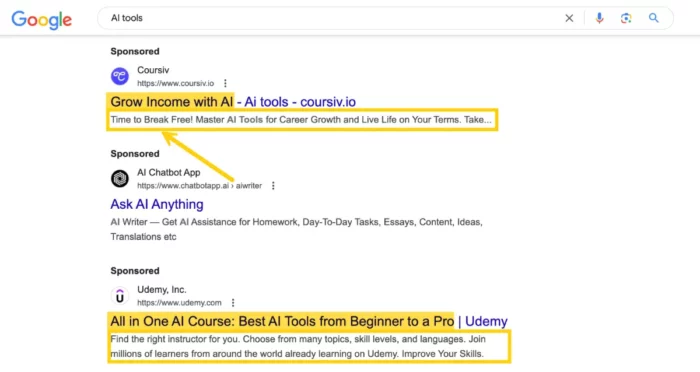Click the coursiv.io URL text

pos(175,84)
